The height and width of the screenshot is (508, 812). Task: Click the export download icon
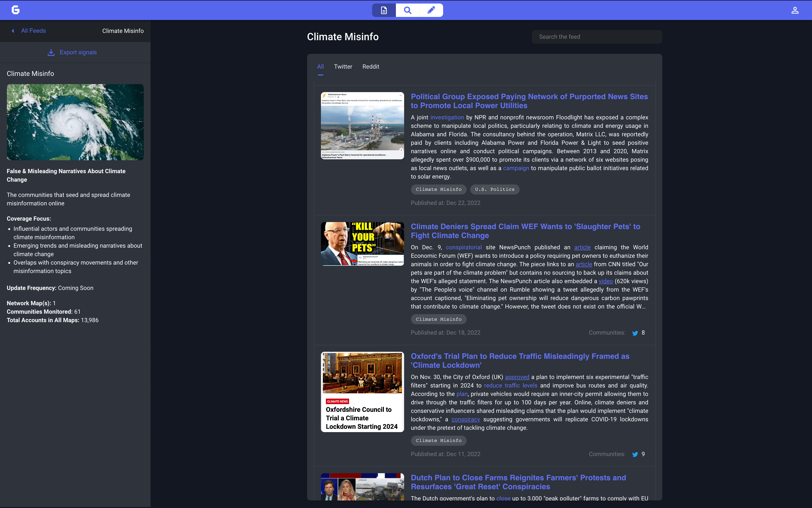51,53
